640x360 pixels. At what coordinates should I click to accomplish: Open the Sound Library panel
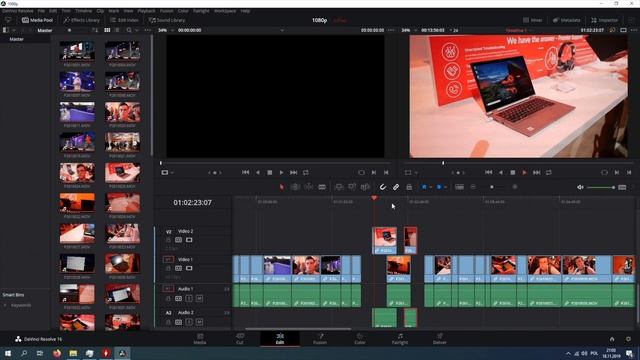tap(167, 20)
